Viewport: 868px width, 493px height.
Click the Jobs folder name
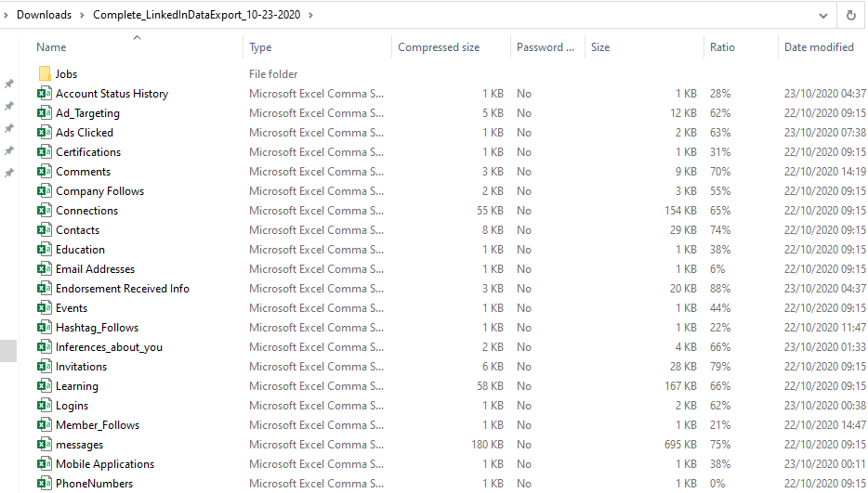[x=66, y=73]
